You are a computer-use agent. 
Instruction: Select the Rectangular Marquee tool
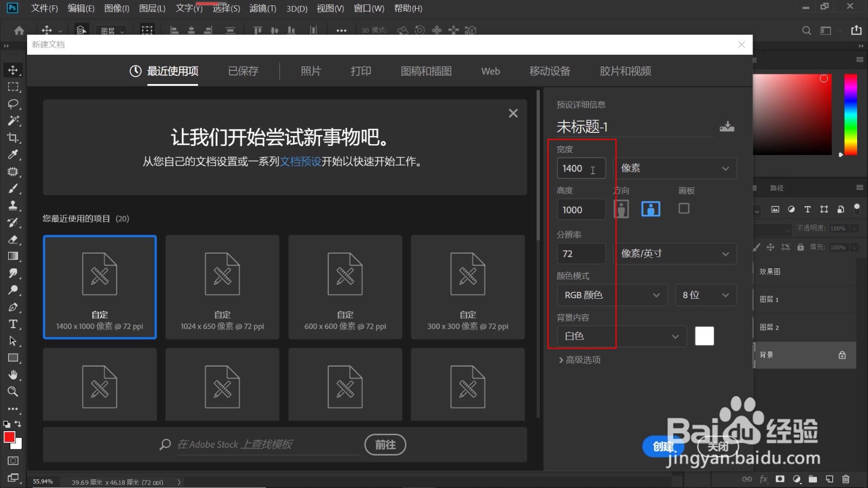point(13,87)
